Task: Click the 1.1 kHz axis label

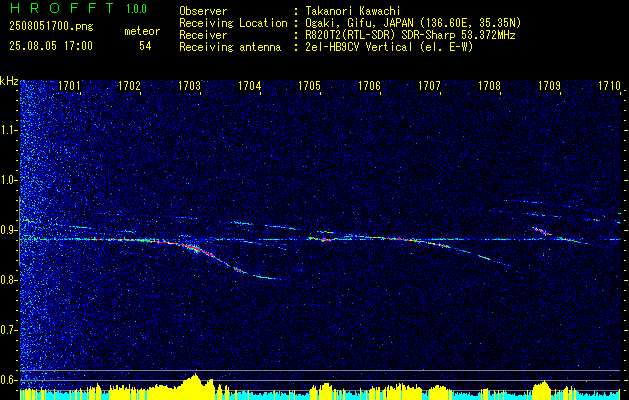Action: tap(9, 130)
